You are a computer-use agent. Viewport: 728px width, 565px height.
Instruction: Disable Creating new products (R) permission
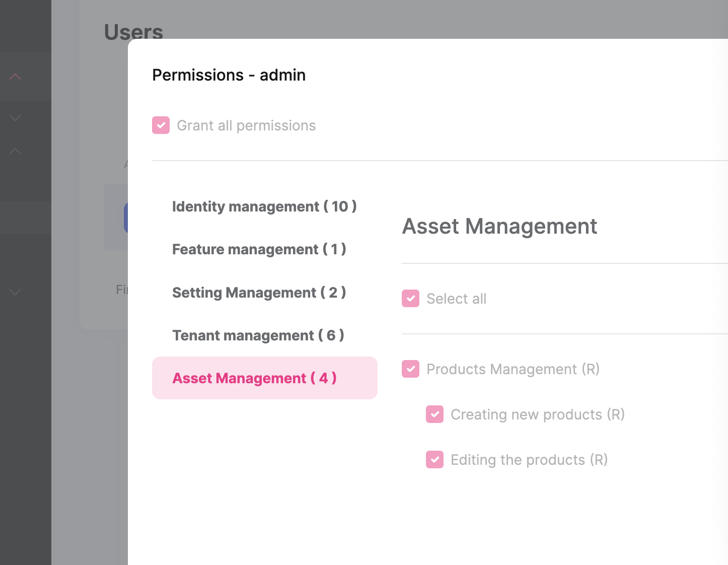click(x=434, y=414)
